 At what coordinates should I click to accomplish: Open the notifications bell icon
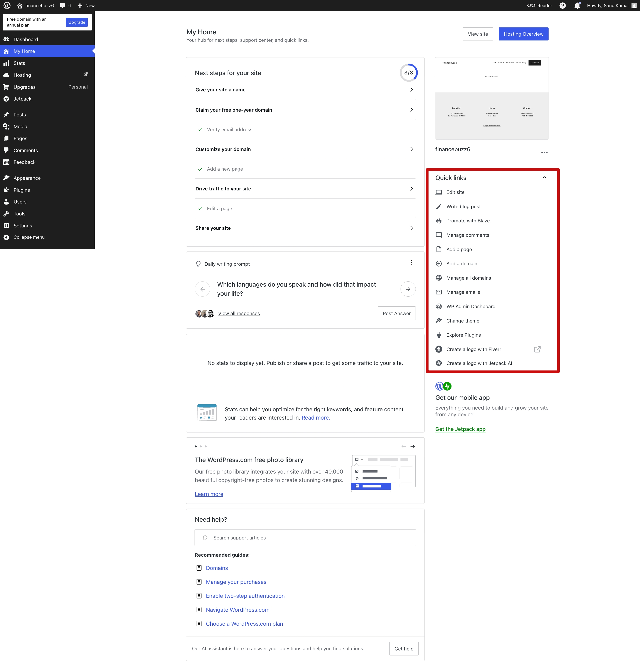tap(577, 5)
